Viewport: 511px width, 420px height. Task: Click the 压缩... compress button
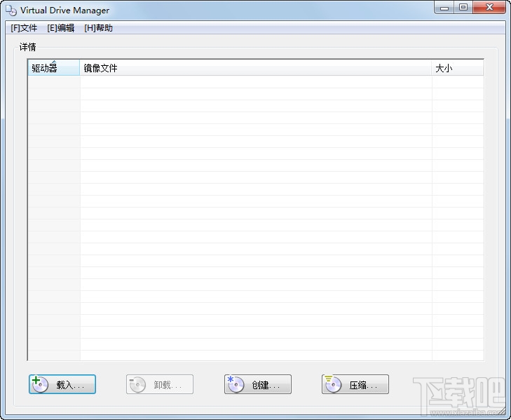(355, 384)
